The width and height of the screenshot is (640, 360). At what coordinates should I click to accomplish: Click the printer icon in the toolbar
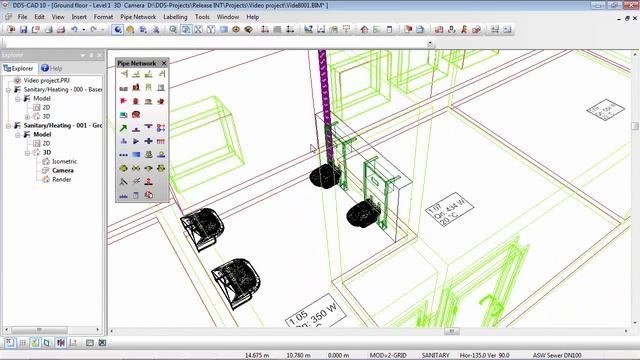(x=61, y=29)
